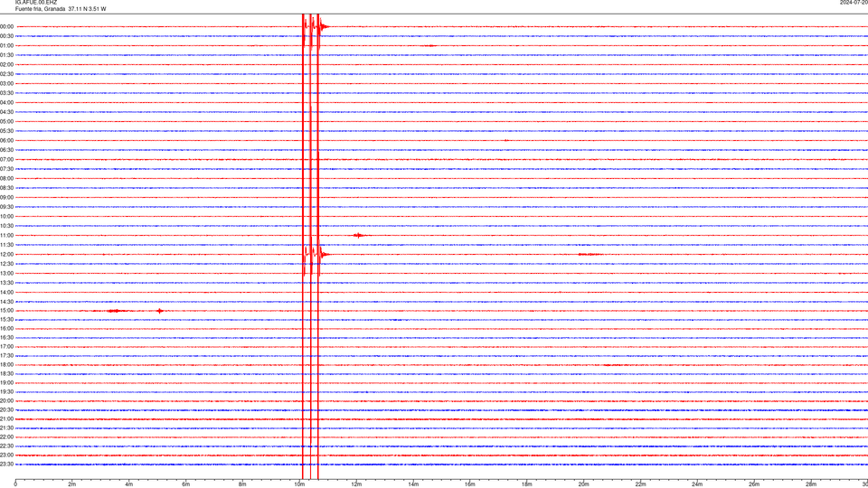Click the faint event on the 18:00 trace
The image size is (868, 488).
tap(612, 365)
